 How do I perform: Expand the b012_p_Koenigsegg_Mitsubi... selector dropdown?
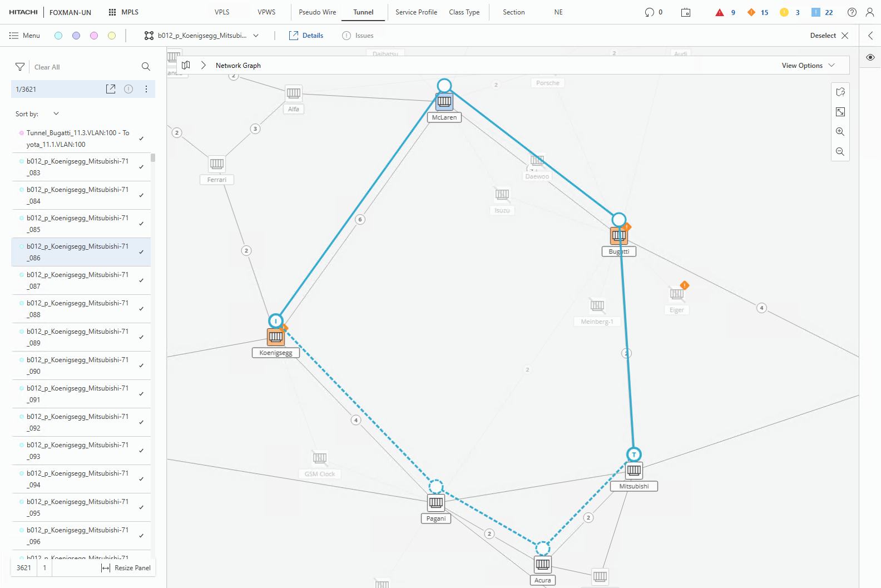256,36
